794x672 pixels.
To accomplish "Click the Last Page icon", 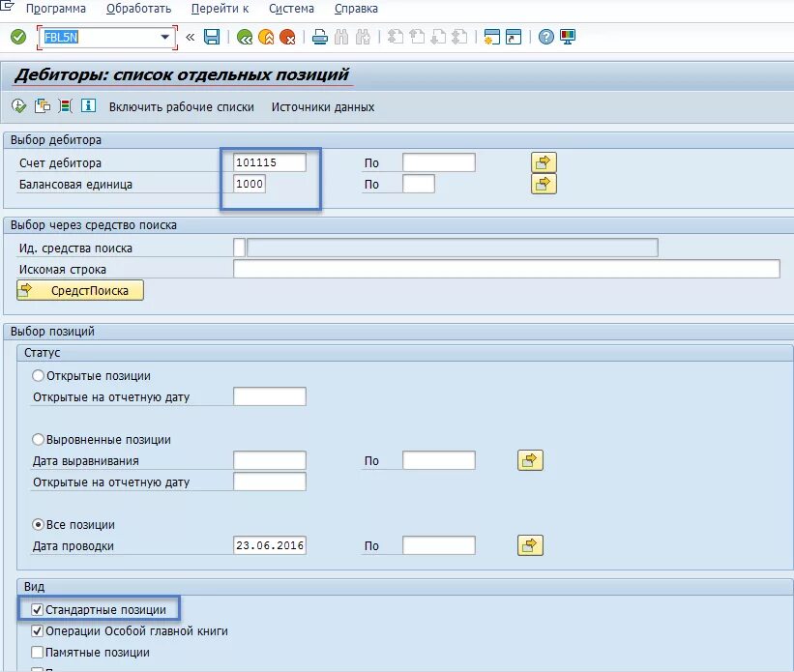I will [459, 37].
